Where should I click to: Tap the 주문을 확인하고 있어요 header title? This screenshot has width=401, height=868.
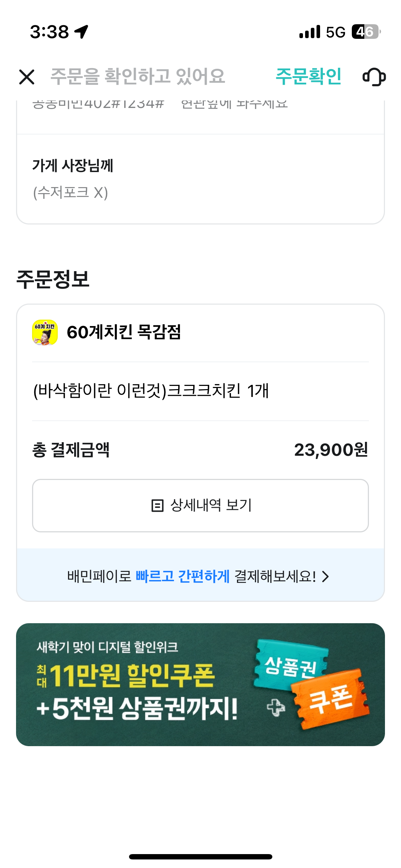[x=138, y=77]
